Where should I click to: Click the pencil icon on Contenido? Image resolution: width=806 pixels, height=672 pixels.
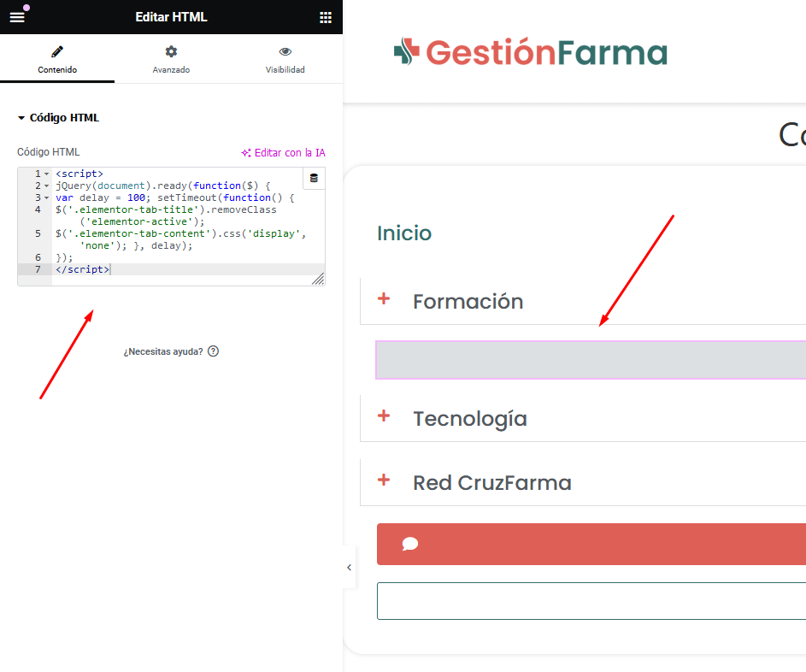point(57,52)
